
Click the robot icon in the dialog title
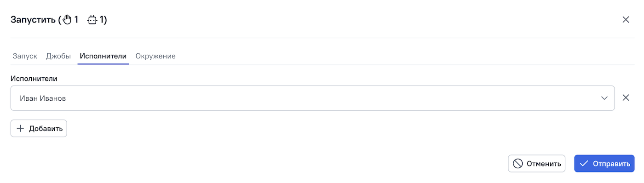92,20
